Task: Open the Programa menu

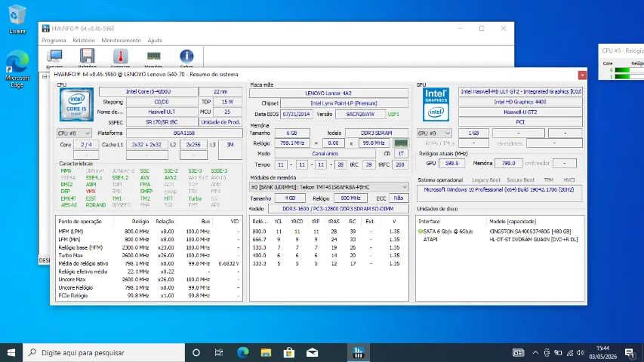Action: coord(54,40)
